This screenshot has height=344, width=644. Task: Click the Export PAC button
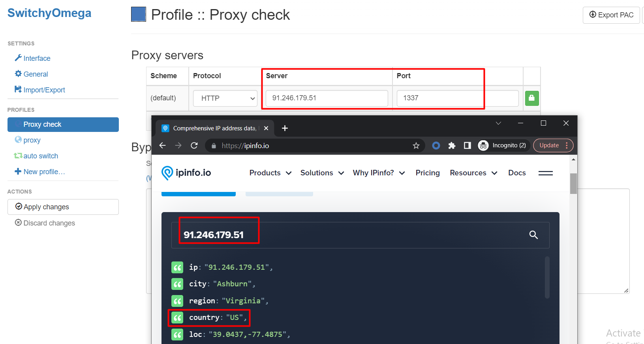[611, 15]
